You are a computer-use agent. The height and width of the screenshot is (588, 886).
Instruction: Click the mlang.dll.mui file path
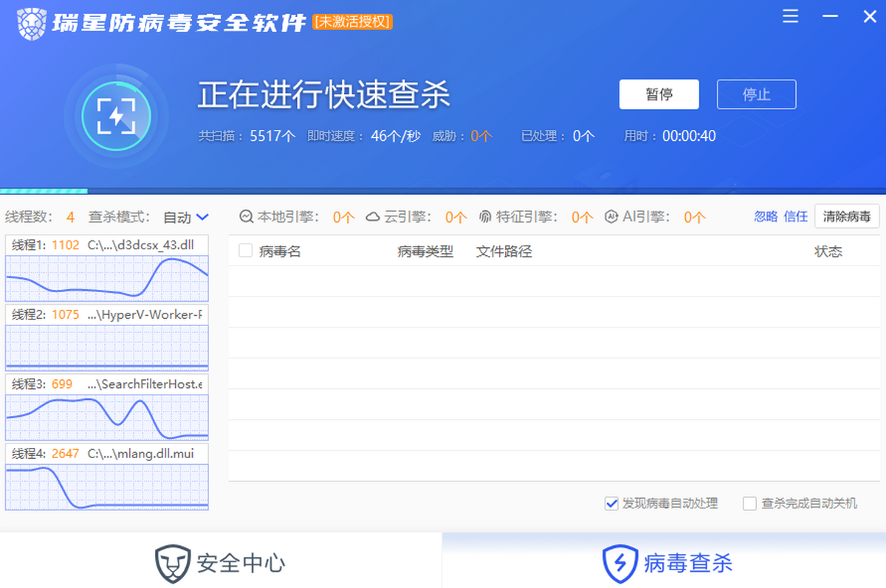[x=141, y=453]
